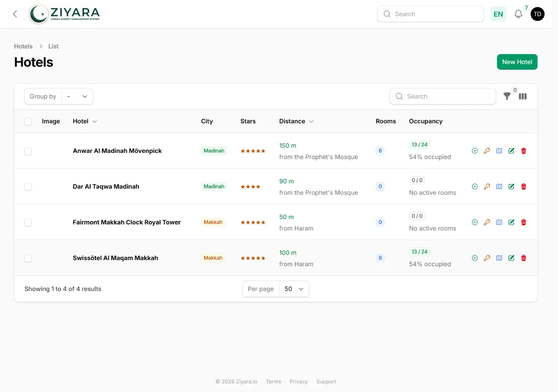Open the map icon for Swissôtel Al Maqam Makkah

(499, 258)
